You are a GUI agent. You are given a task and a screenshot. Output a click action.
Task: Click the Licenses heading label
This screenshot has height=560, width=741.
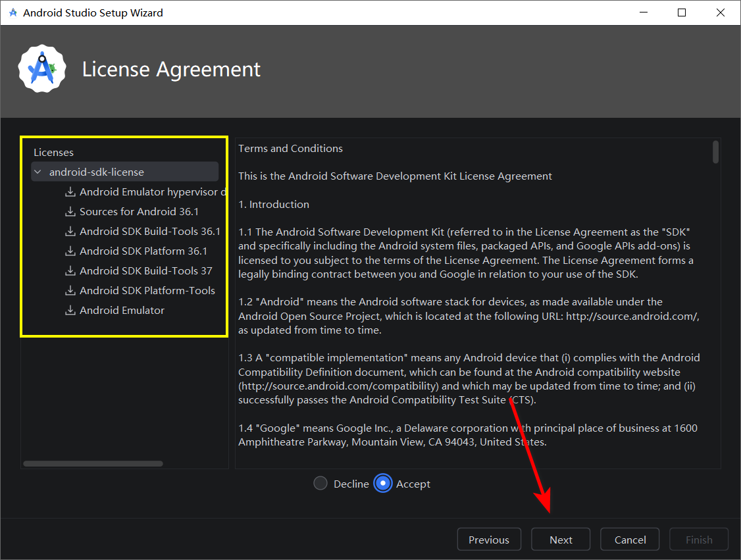(53, 153)
